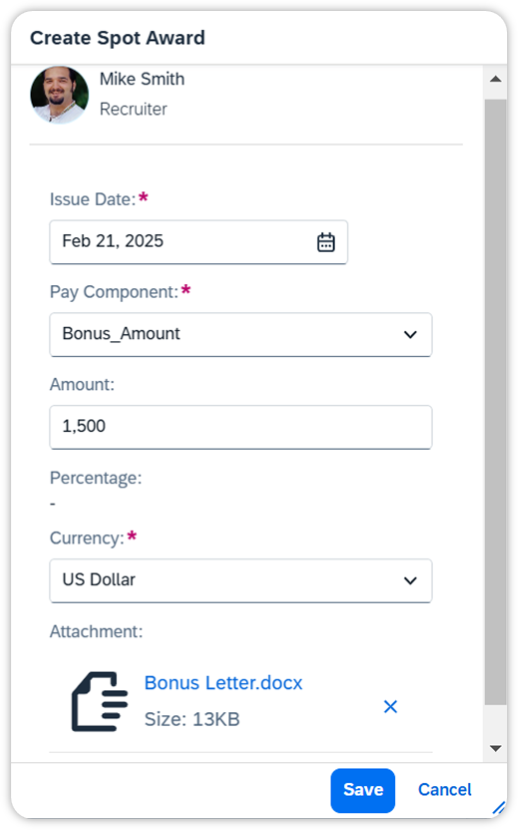This screenshot has width=518, height=830.
Task: Cancel the Create Spot Award dialog
Action: pos(444,790)
